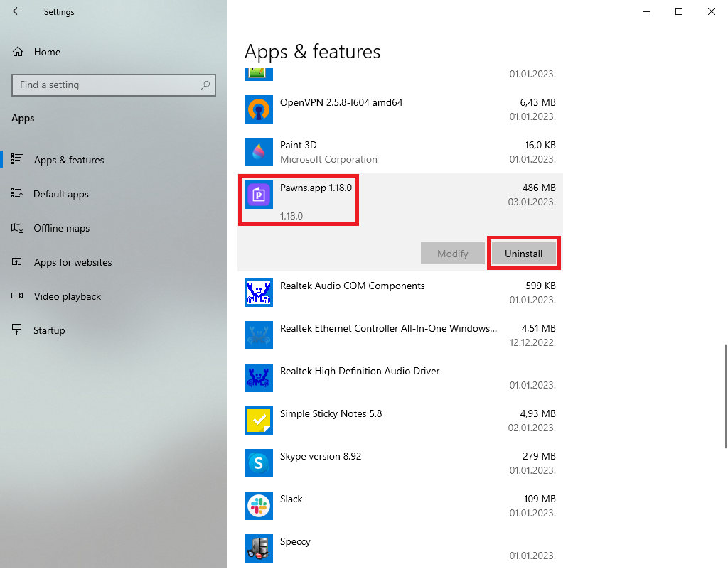Click the OpenVPN 2.5.8-I604 amd64 name
This screenshot has height=569, width=728.
[x=341, y=102]
